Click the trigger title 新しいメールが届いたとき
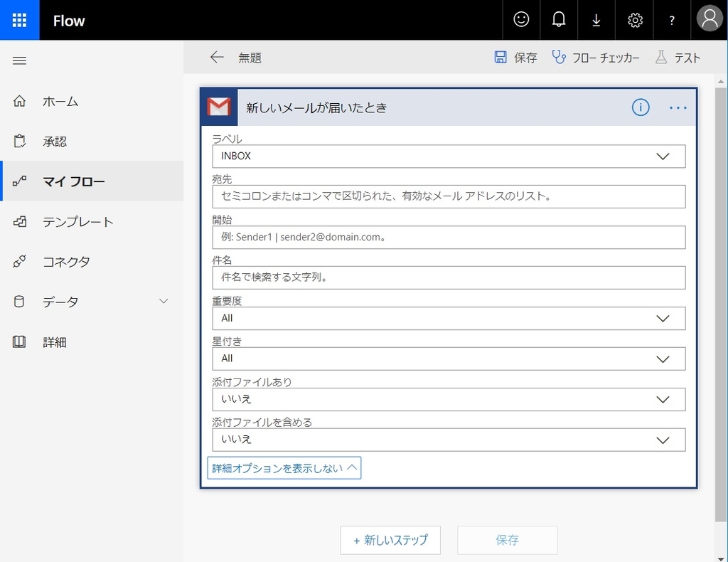The image size is (728, 562). click(x=316, y=107)
